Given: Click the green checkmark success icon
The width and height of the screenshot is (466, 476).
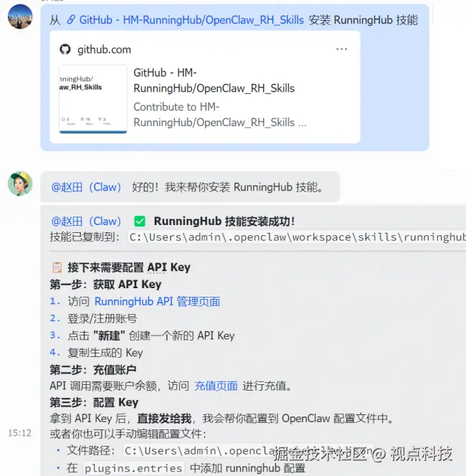Looking at the screenshot, I should click(x=140, y=222).
